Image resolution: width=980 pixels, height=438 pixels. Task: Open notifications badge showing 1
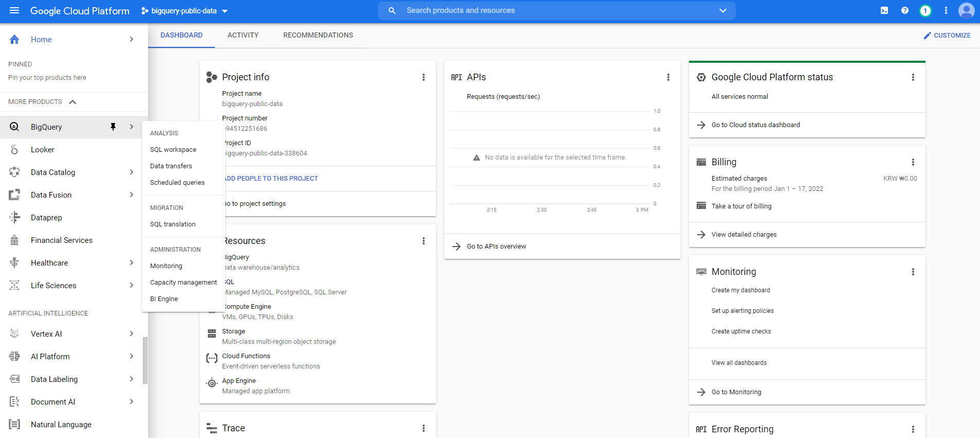tap(925, 10)
